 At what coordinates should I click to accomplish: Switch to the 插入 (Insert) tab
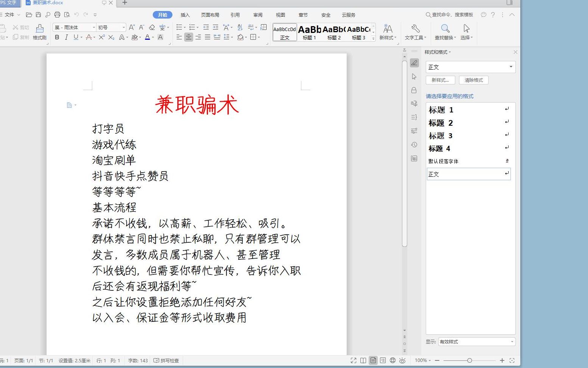[x=185, y=15]
